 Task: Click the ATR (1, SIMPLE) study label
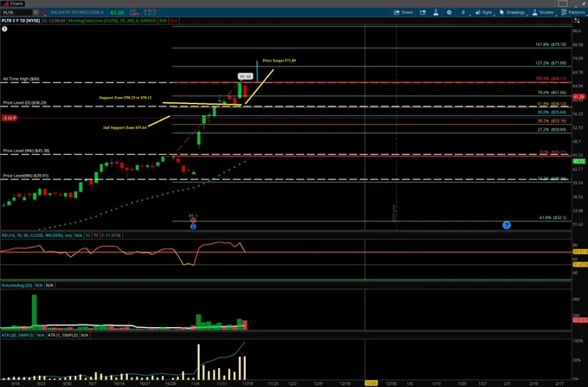click(x=62, y=335)
